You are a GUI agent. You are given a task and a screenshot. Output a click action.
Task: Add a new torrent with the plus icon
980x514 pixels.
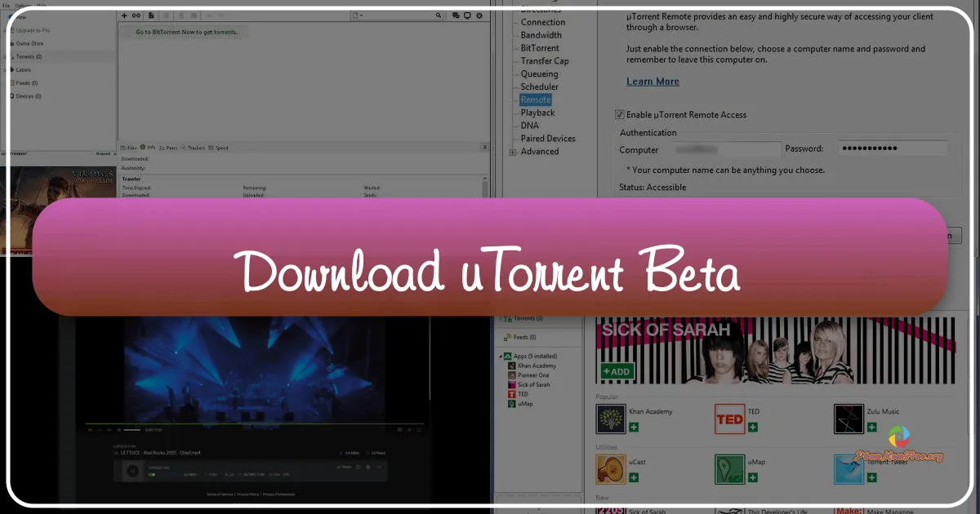click(x=124, y=15)
